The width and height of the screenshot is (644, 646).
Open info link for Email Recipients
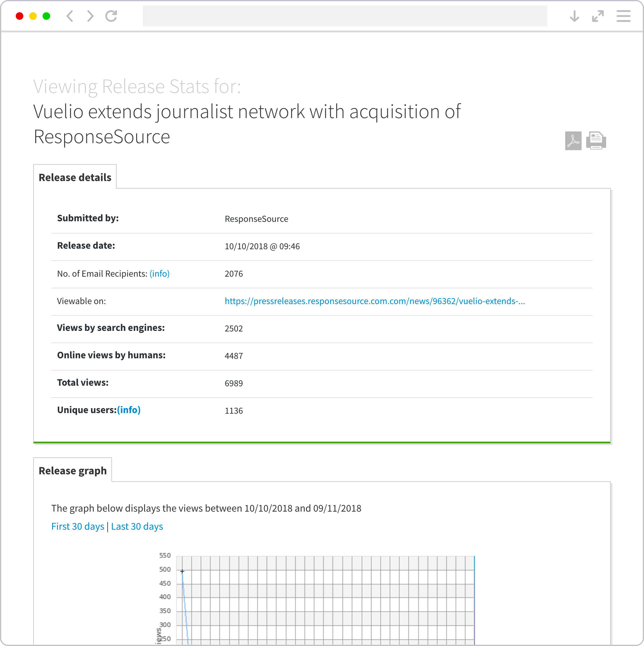coord(160,273)
